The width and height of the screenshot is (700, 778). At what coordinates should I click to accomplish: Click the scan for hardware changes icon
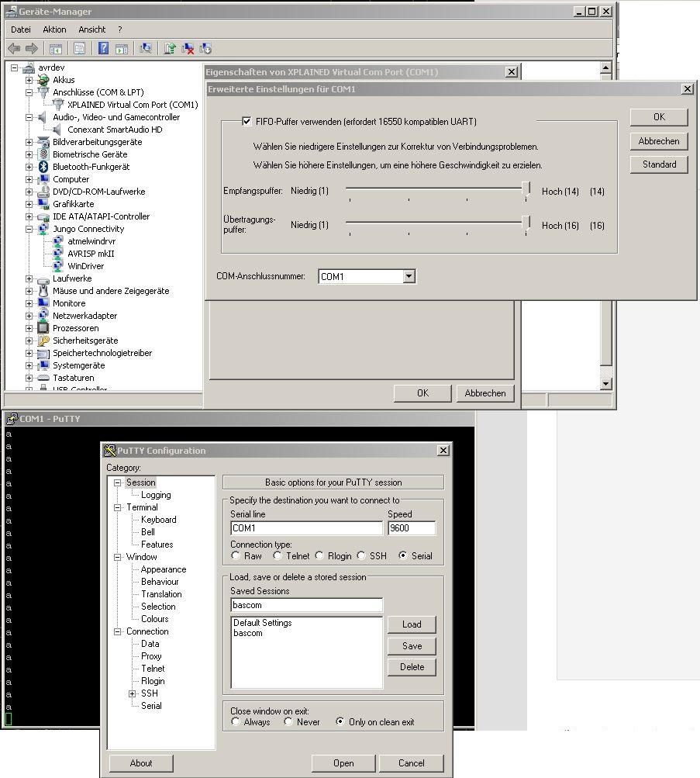146,48
